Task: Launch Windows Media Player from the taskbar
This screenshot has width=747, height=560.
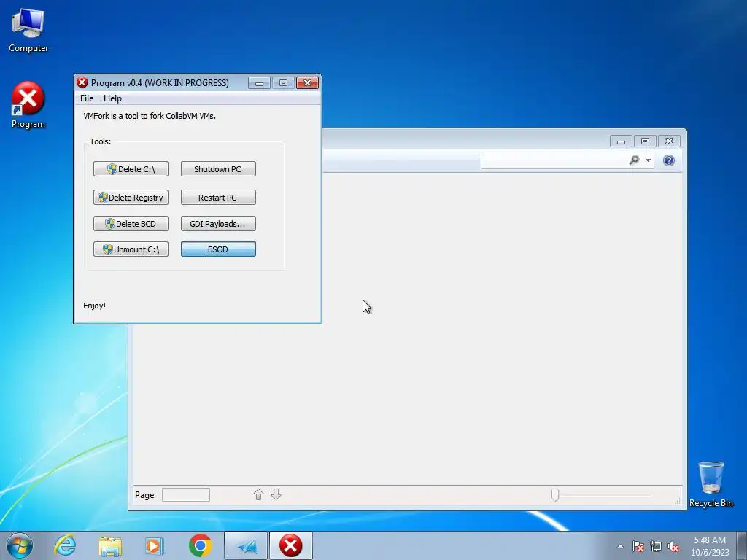Action: [154, 545]
